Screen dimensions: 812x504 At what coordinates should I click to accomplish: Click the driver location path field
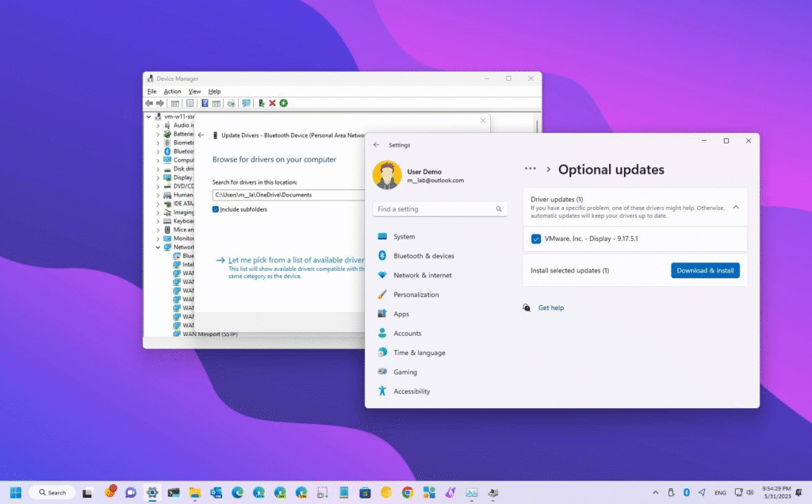[289, 195]
